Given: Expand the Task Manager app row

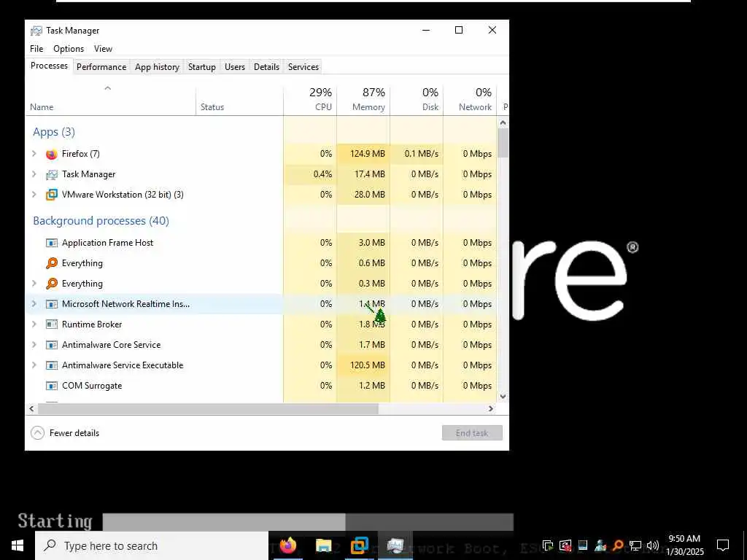Looking at the screenshot, I should click(x=34, y=174).
